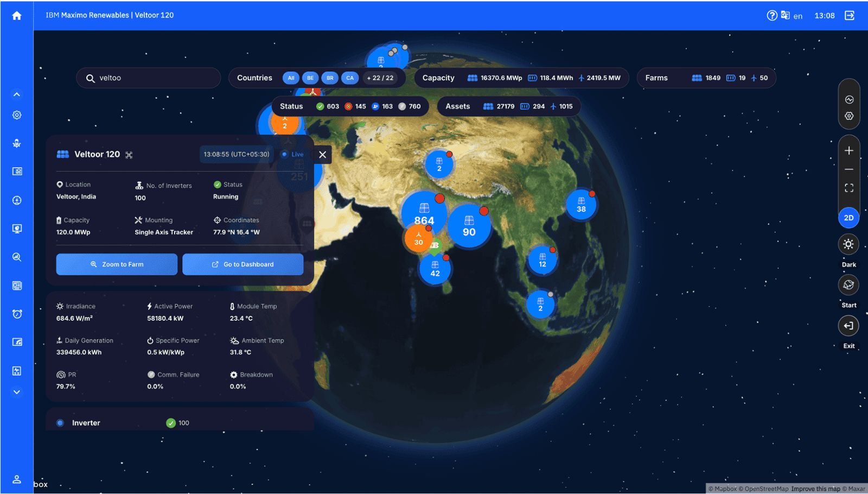Zoom in with the plus map control

[850, 150]
